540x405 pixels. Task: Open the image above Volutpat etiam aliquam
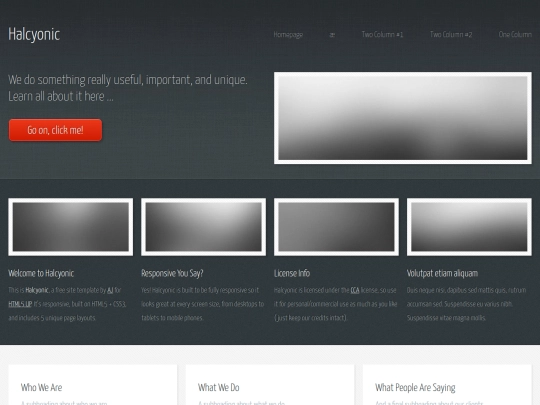[x=469, y=227]
